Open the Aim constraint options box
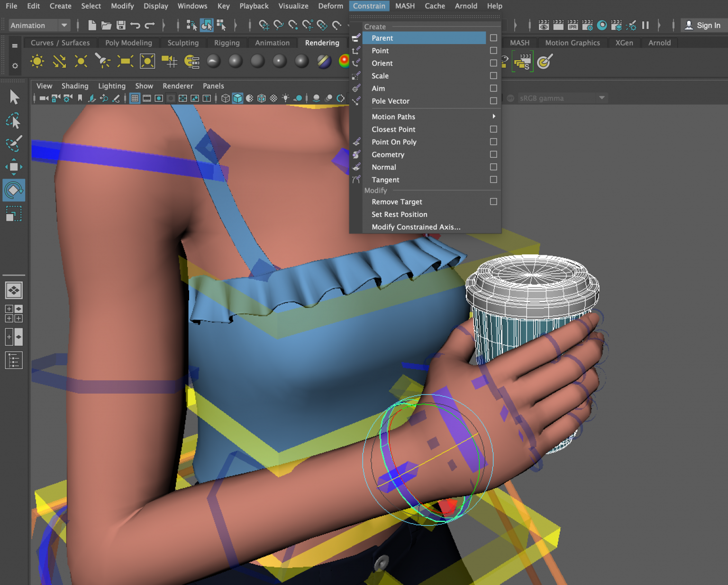Screen dimensions: 728x585 coord(493,88)
